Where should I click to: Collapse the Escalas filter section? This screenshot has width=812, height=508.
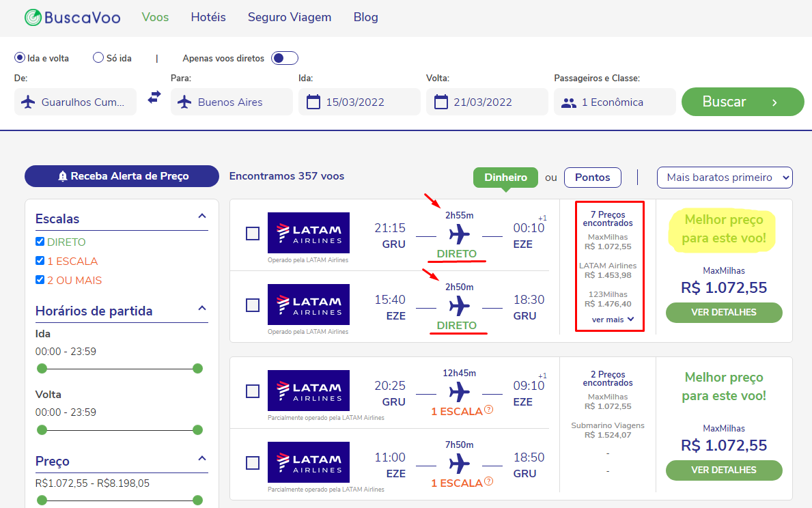click(202, 216)
